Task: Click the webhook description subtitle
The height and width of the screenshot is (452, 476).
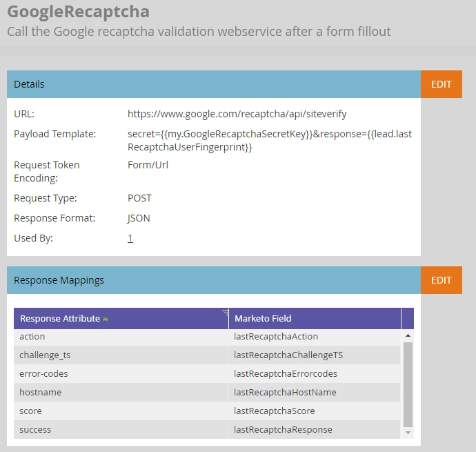Action: click(199, 32)
